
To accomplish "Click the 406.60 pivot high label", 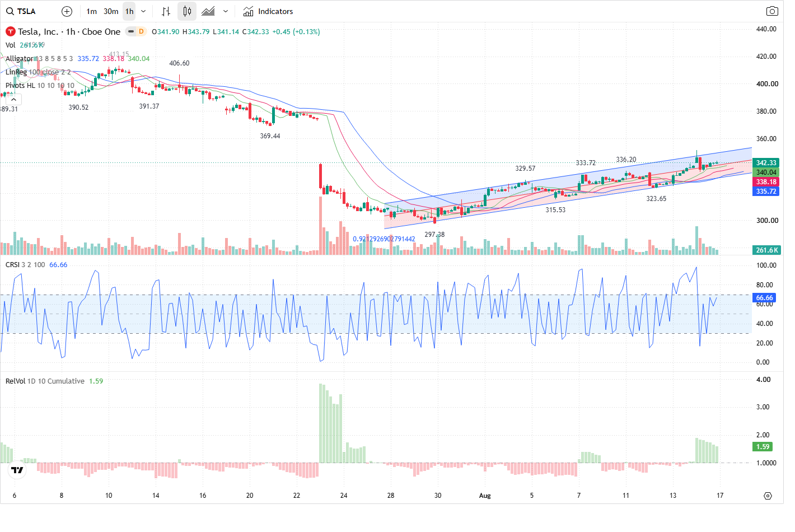I will [x=179, y=63].
